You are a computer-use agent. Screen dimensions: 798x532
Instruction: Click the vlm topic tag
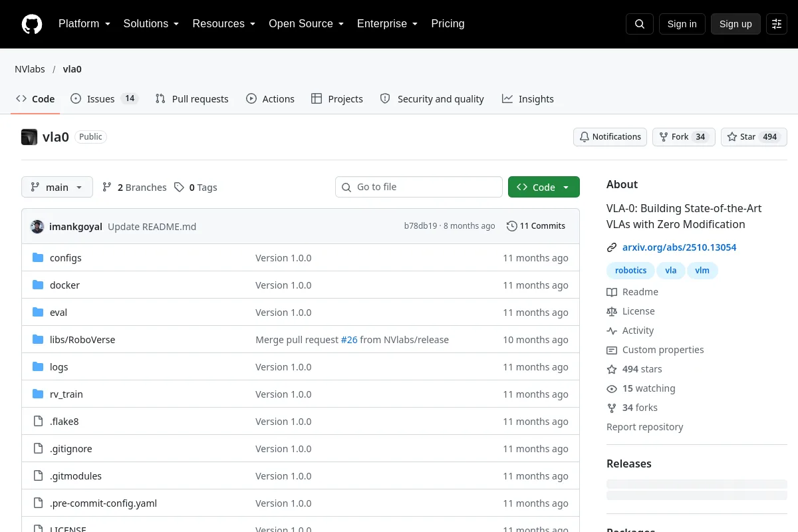pos(702,271)
